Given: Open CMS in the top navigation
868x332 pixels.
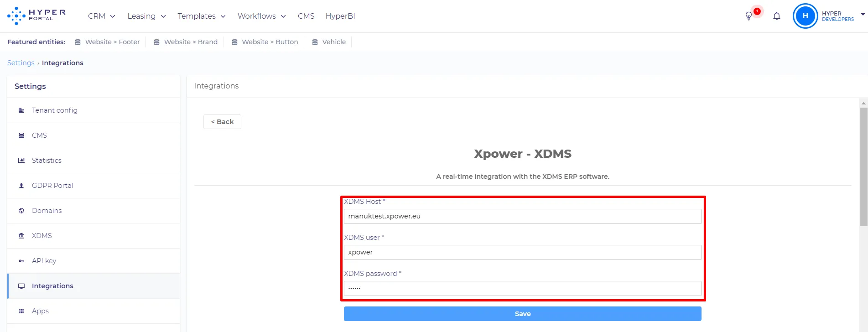Looking at the screenshot, I should point(306,16).
